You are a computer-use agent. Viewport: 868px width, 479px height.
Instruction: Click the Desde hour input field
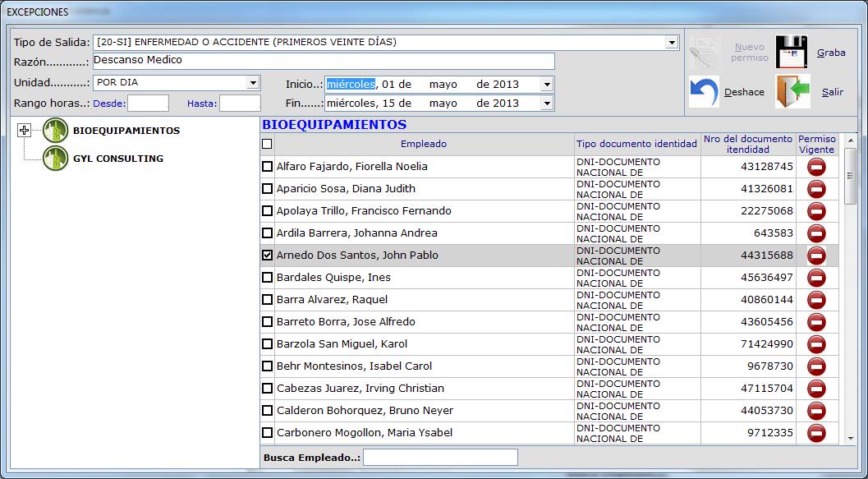point(148,103)
